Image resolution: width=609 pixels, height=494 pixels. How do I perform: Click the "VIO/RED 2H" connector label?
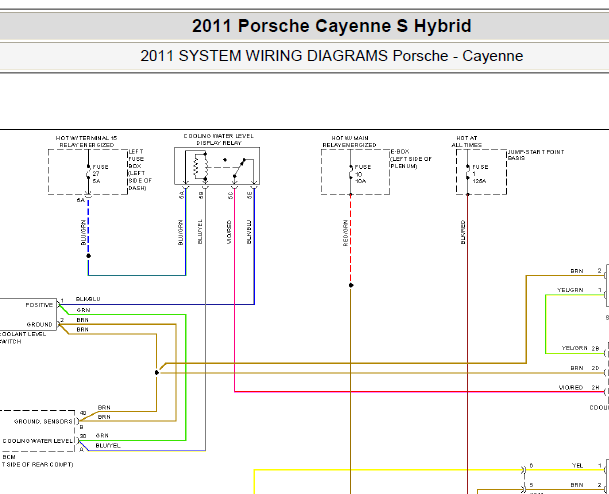click(x=579, y=388)
